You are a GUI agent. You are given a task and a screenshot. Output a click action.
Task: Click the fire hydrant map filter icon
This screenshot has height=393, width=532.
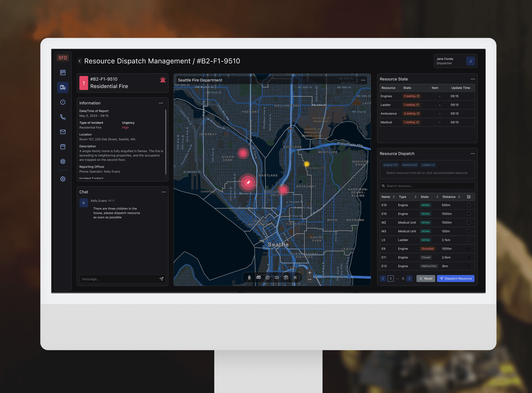(x=249, y=277)
